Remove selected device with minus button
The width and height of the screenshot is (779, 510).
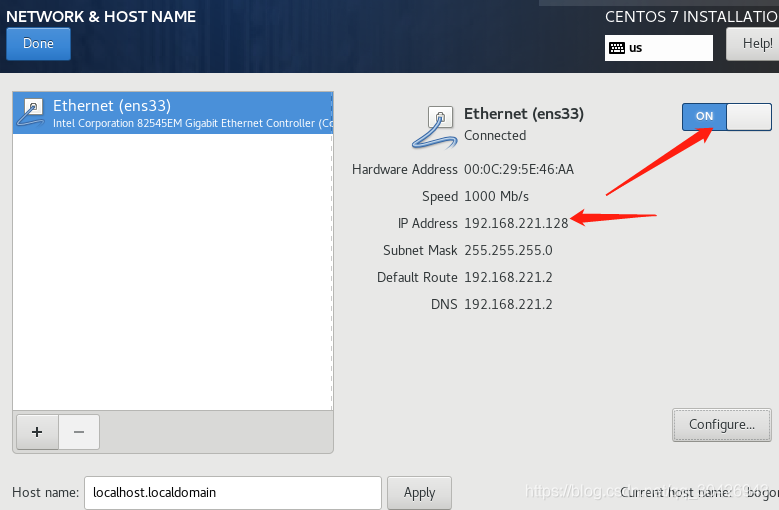pyautogui.click(x=79, y=432)
